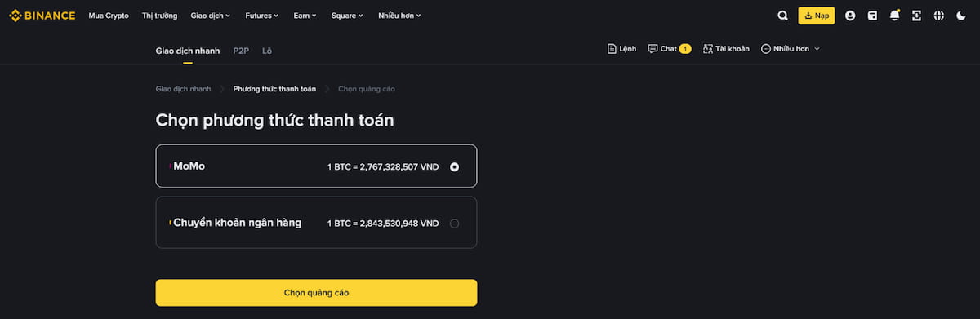Expand Nhiều hơn dropdown beside Tài khoản

pyautogui.click(x=790, y=49)
